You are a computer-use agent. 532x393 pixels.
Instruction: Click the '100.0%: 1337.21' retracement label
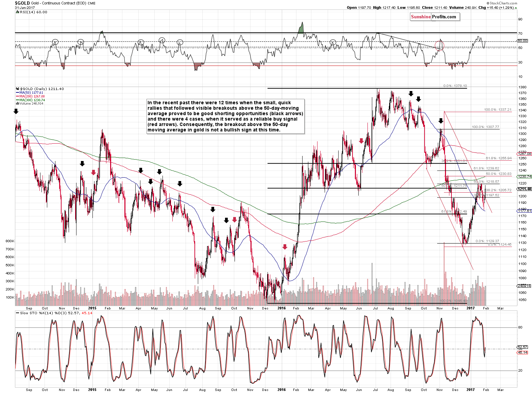[498, 110]
